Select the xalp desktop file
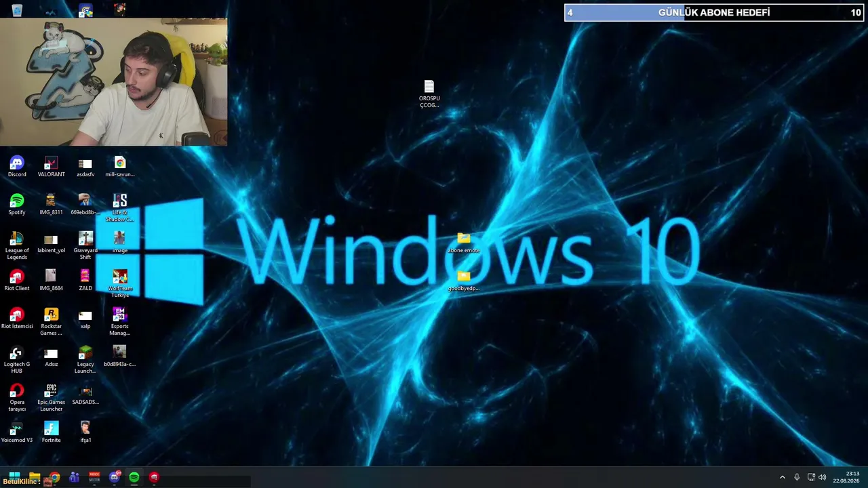 [85, 319]
